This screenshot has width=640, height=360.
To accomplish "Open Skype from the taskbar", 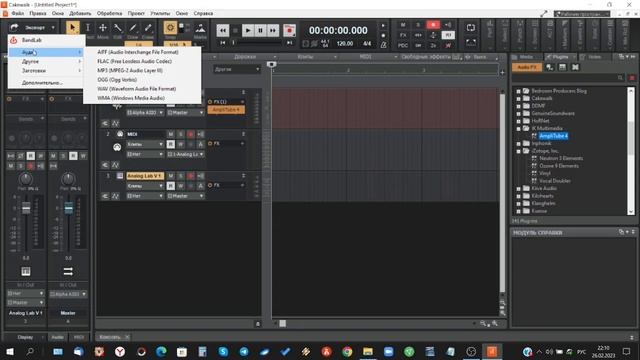I will click(223, 351).
